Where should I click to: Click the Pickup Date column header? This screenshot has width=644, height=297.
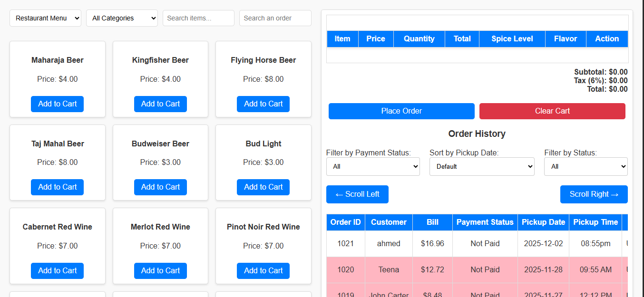point(543,222)
